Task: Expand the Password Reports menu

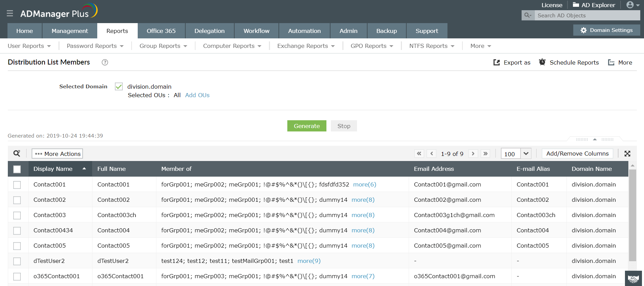Action: click(95, 46)
